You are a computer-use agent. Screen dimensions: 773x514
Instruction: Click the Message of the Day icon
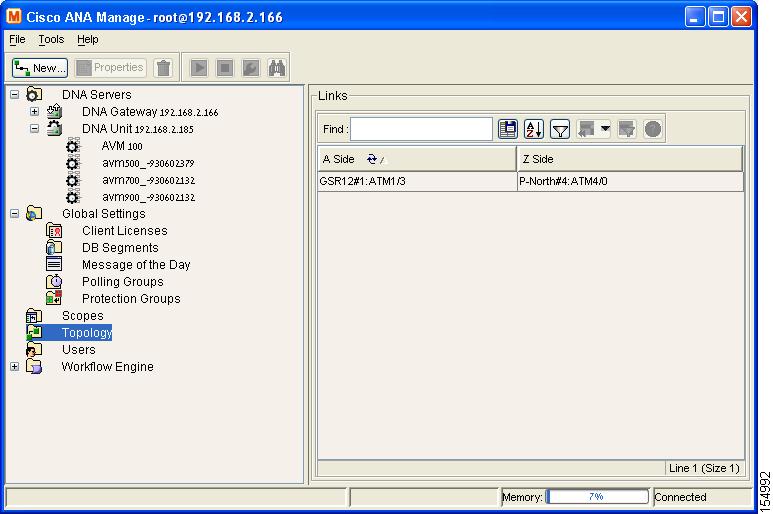pyautogui.click(x=54, y=264)
